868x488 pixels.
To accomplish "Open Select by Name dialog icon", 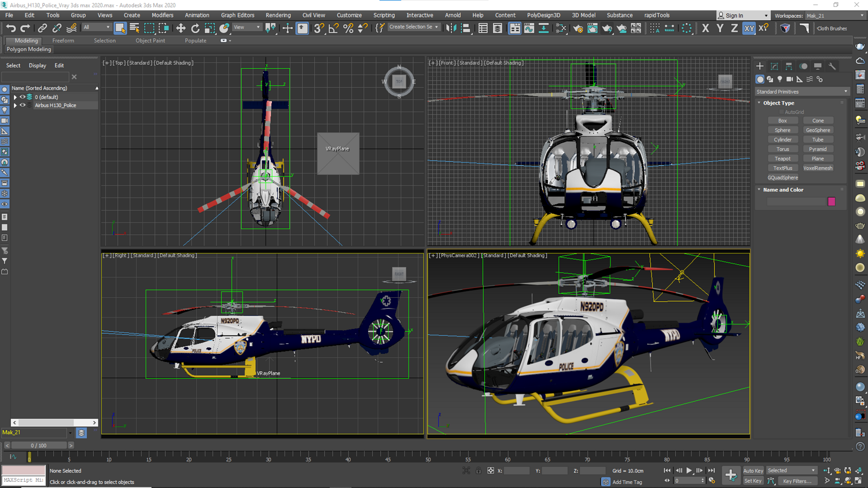I will (134, 28).
